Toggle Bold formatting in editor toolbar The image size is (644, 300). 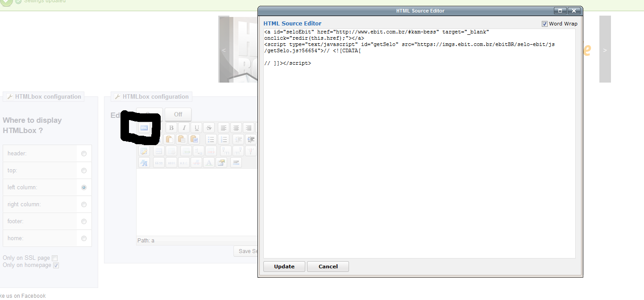[x=171, y=128]
